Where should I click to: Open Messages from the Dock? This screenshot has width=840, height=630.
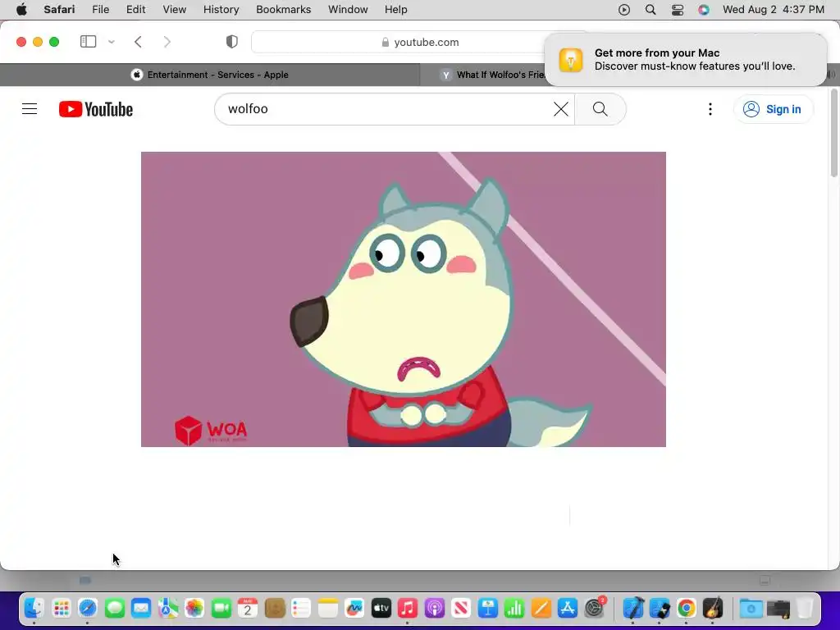[115, 609]
